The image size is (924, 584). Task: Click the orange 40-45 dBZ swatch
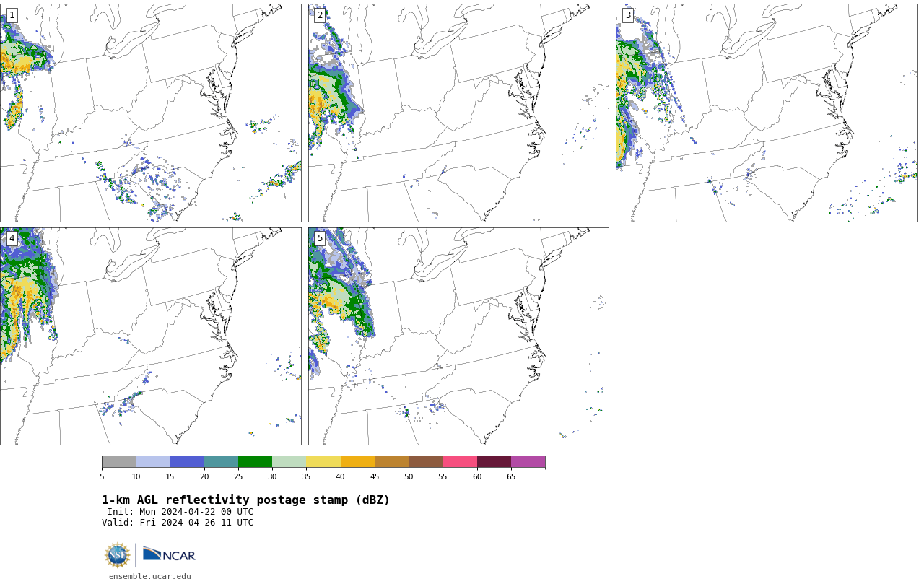click(x=357, y=462)
